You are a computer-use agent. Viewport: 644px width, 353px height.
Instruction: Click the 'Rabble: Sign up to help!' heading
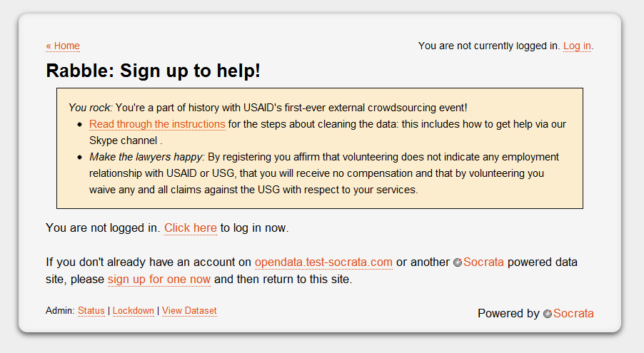154,71
